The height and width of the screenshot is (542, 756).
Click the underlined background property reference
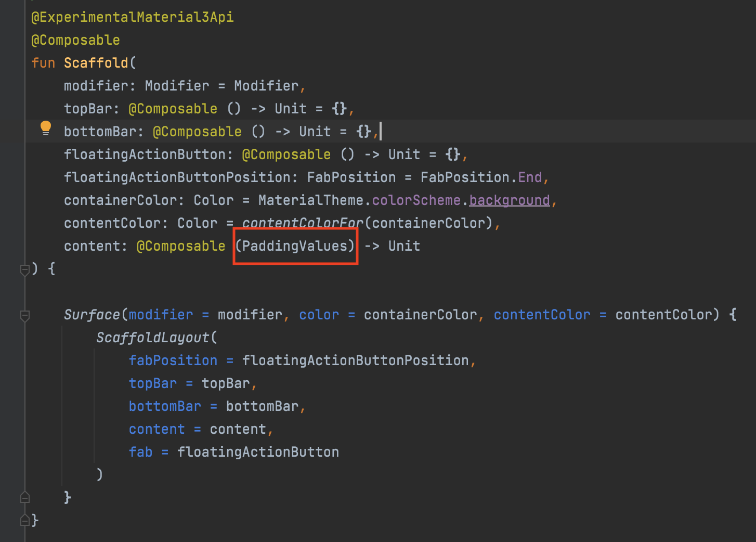509,200
